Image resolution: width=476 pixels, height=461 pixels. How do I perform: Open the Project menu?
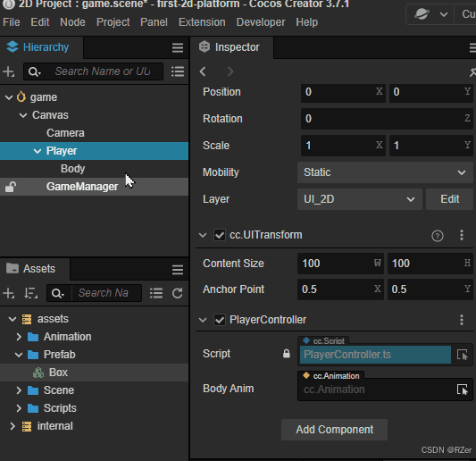click(113, 22)
